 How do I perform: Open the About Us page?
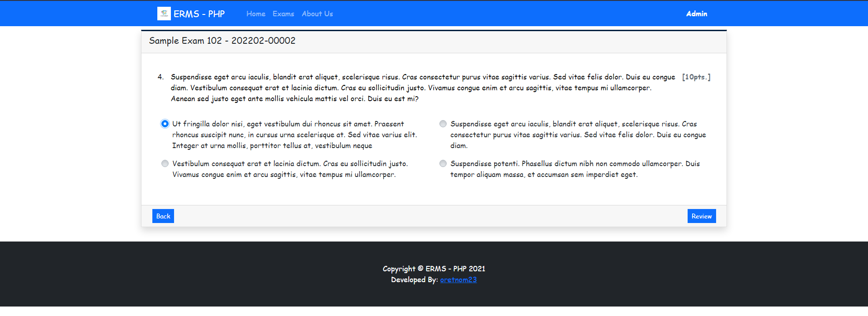(317, 14)
